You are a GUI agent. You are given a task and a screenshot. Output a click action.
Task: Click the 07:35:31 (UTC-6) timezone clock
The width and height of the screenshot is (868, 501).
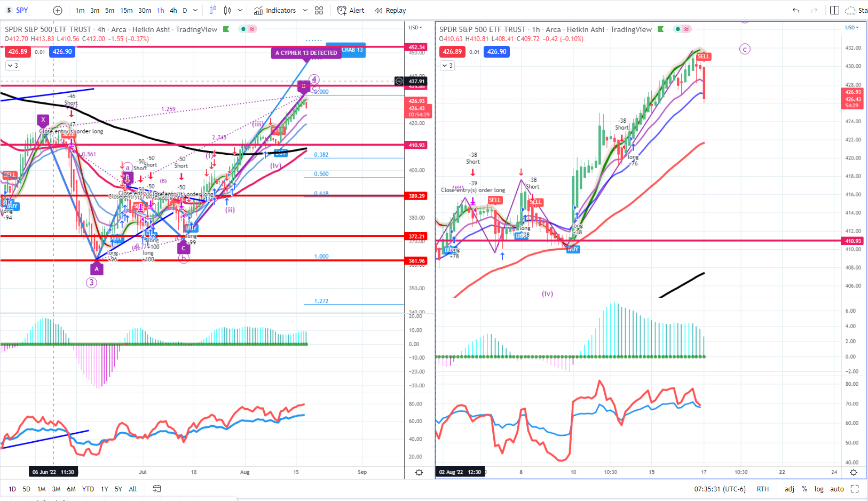click(720, 489)
